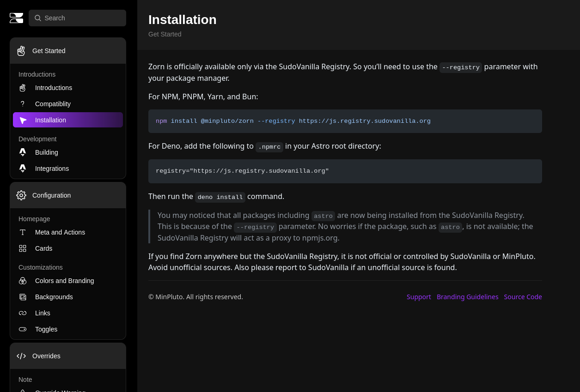Collapse the Get Started section header
This screenshot has width=580, height=392.
point(68,51)
